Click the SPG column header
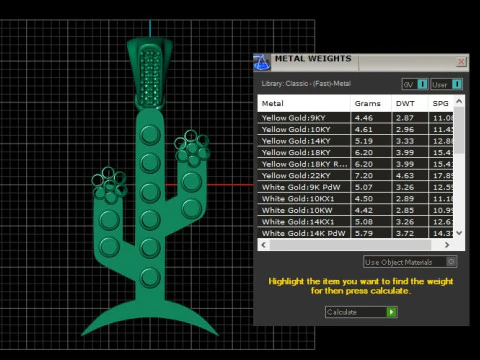Viewport: 480px width, 360px height. point(441,103)
